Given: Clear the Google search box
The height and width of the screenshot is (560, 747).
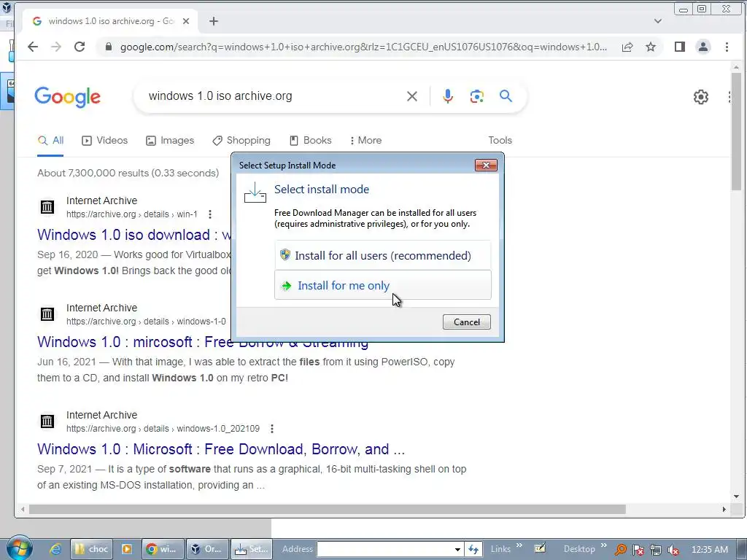Looking at the screenshot, I should point(412,96).
